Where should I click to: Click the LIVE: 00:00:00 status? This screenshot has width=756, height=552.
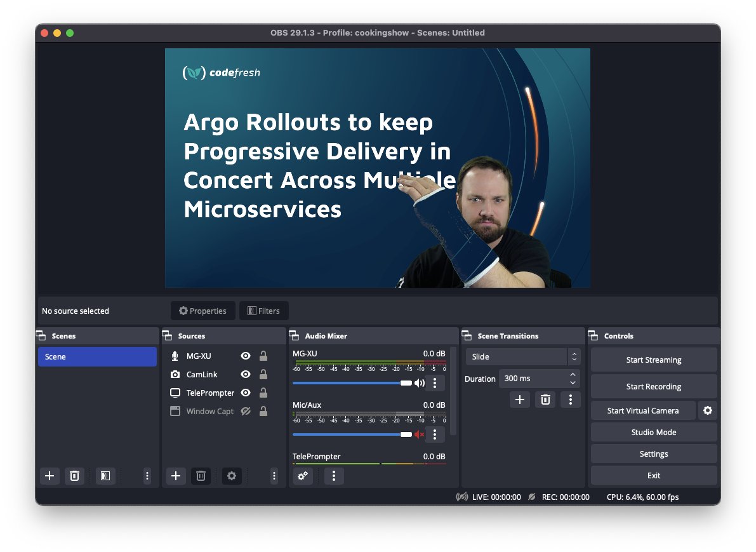[x=496, y=497]
